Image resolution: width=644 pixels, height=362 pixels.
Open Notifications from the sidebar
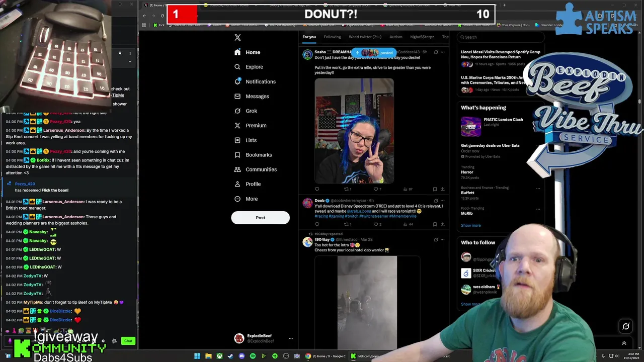[255, 81]
